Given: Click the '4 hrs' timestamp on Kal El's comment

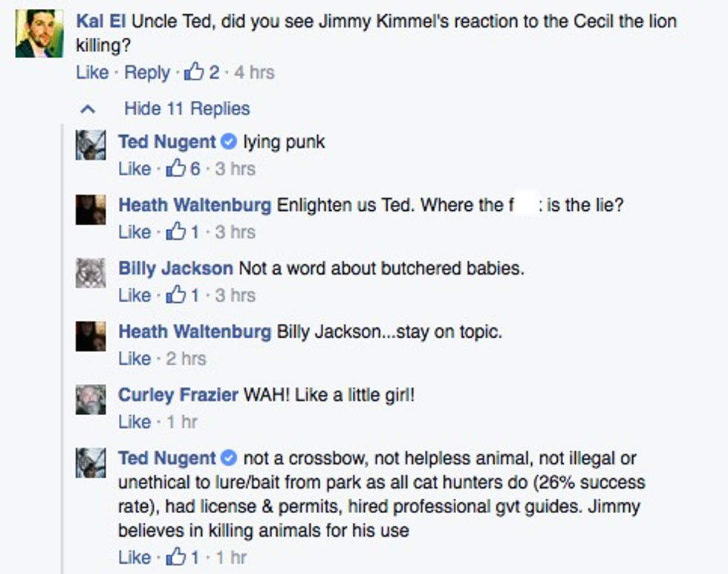Looking at the screenshot, I should tap(254, 72).
